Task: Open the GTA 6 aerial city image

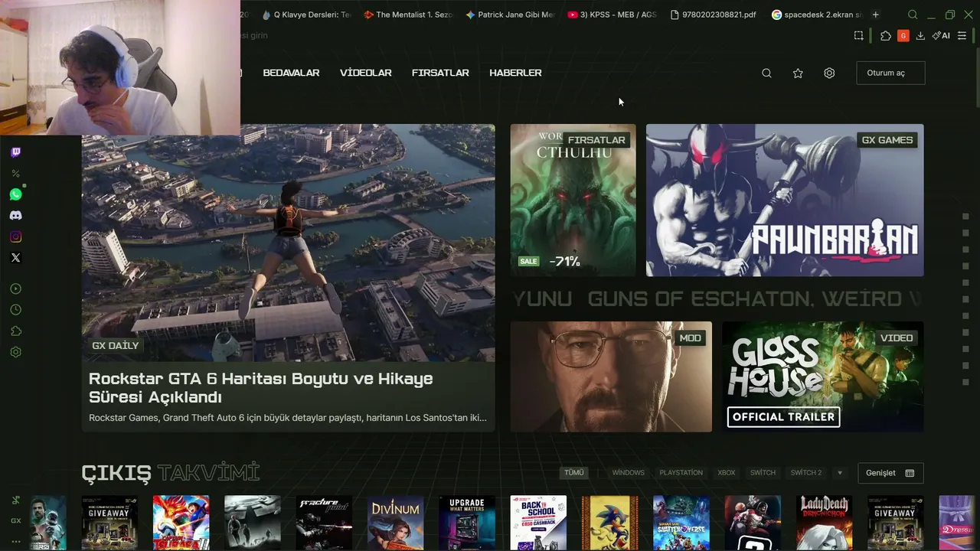Action: [x=289, y=243]
